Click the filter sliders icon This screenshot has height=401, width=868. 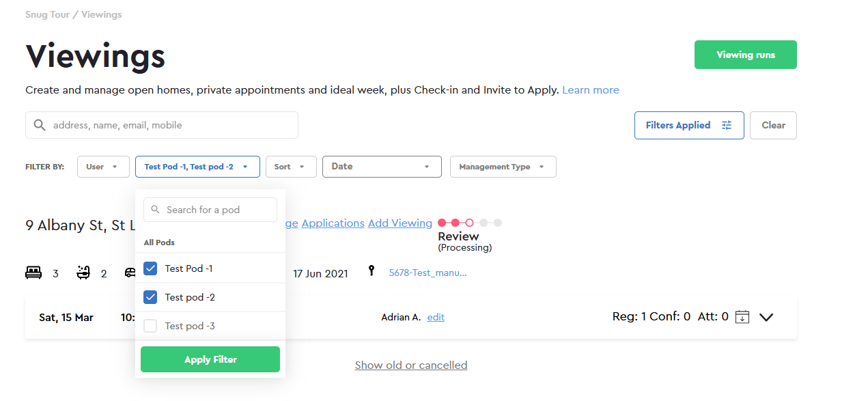pyautogui.click(x=727, y=125)
